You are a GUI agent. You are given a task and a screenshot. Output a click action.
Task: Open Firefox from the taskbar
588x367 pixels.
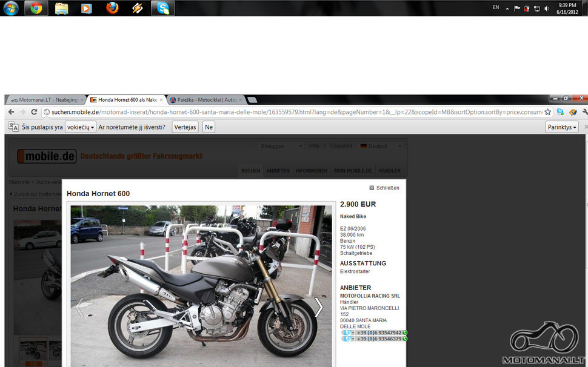coord(112,8)
